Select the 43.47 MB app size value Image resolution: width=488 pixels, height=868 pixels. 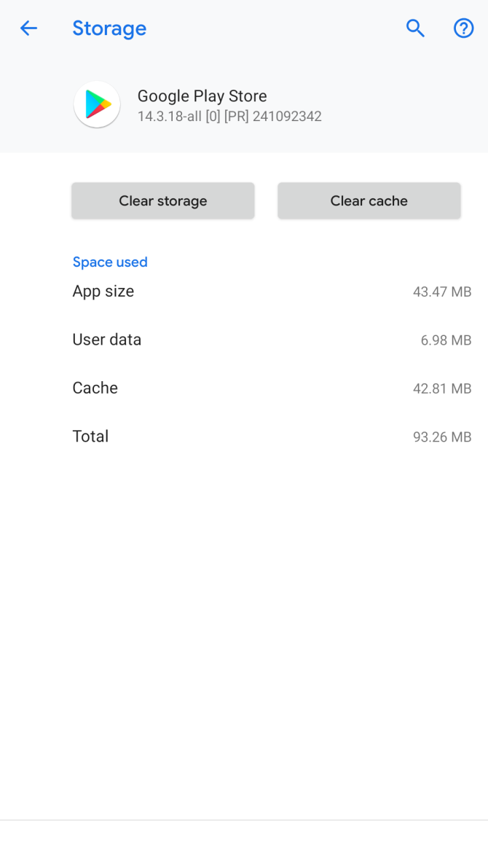(442, 292)
